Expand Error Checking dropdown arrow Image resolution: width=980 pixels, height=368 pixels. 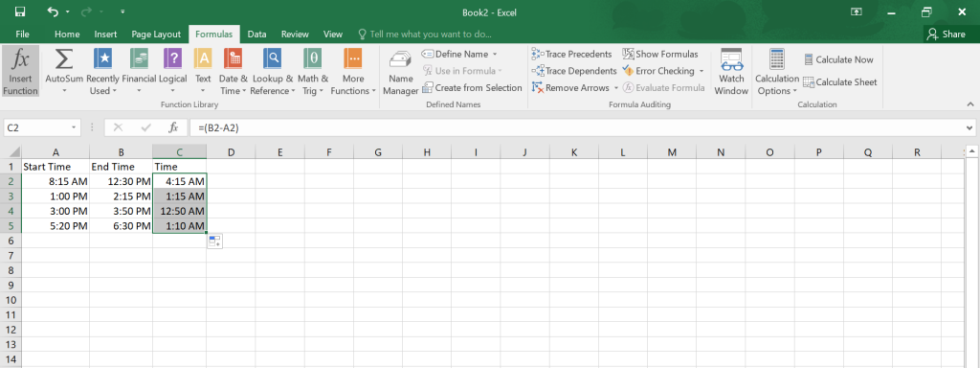click(702, 71)
